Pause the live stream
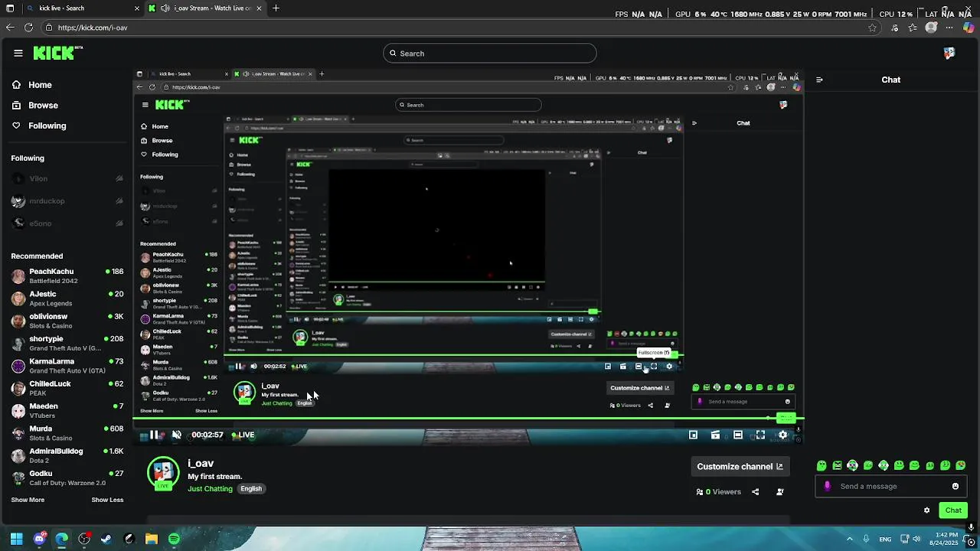 (154, 435)
